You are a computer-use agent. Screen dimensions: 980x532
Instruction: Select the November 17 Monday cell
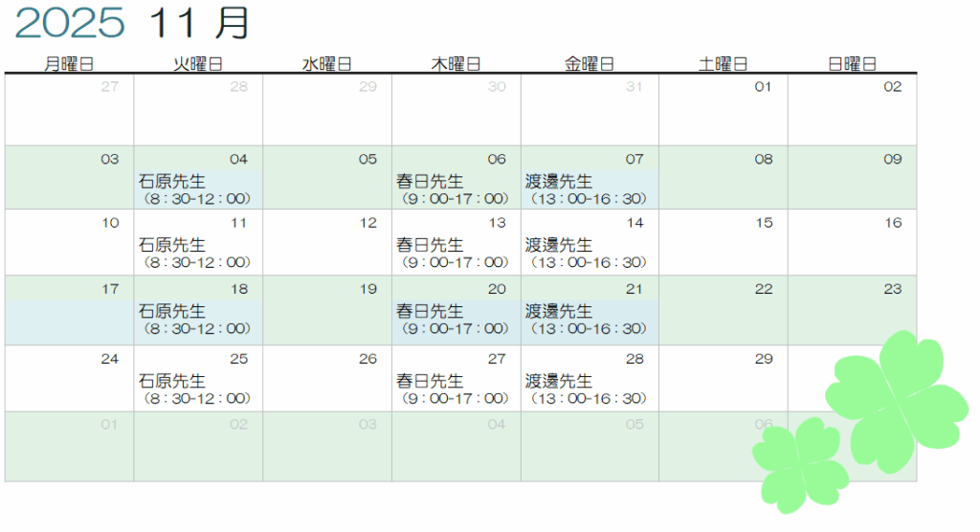pyautogui.click(x=69, y=311)
